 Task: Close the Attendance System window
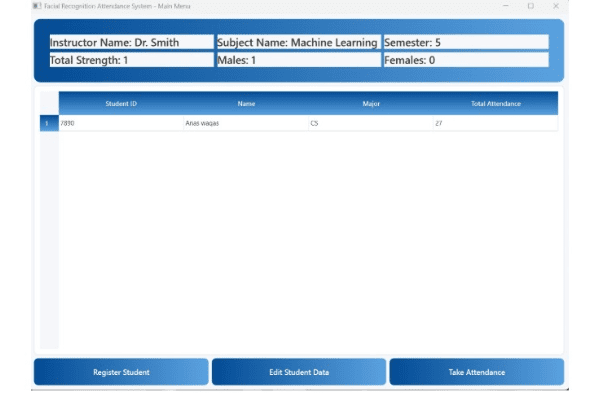coord(556,6)
